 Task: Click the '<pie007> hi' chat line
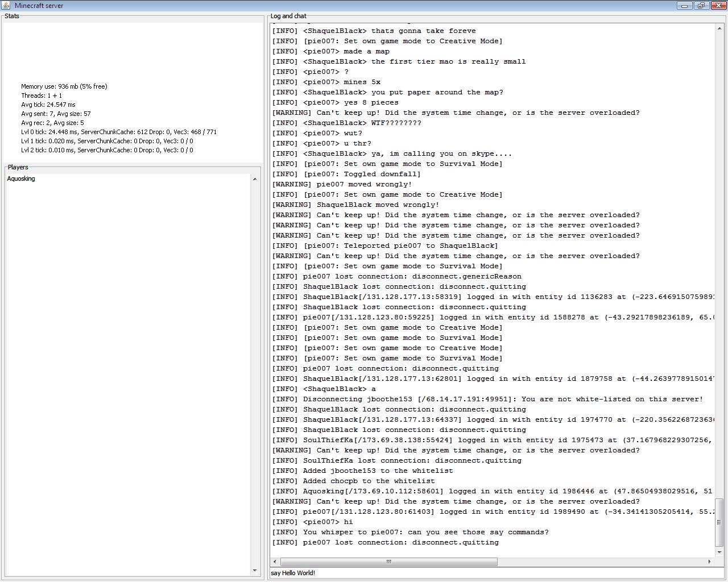(313, 522)
